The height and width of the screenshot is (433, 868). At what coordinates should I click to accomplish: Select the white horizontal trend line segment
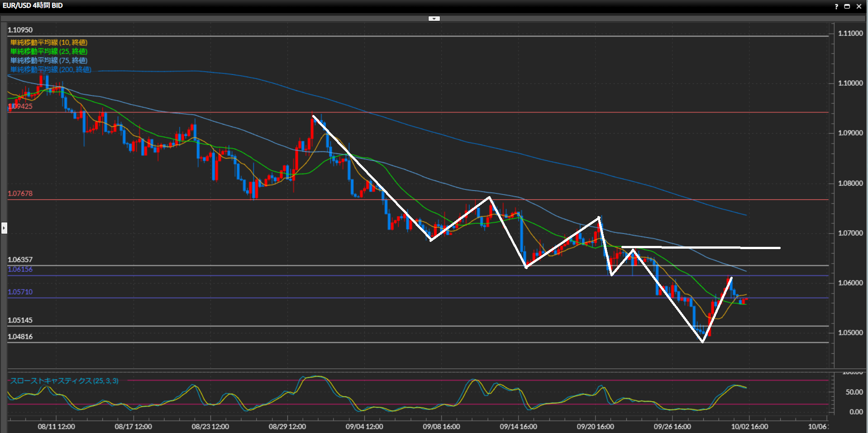pos(701,247)
